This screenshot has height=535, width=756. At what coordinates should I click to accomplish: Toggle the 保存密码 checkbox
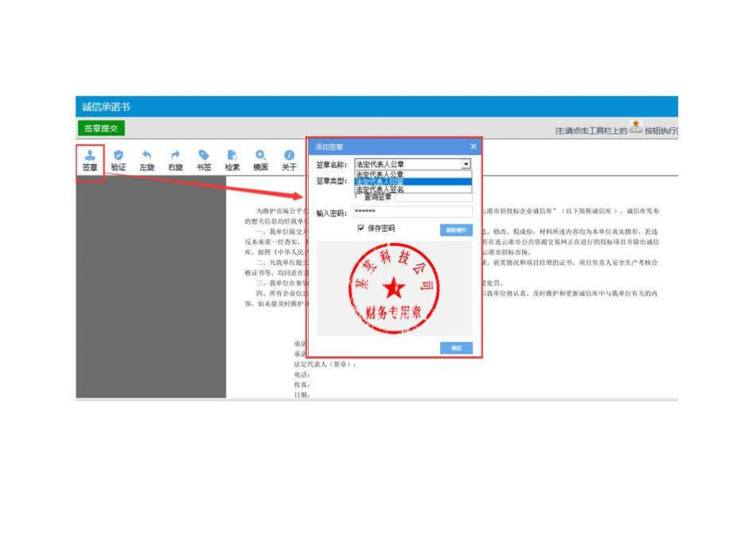[361, 228]
